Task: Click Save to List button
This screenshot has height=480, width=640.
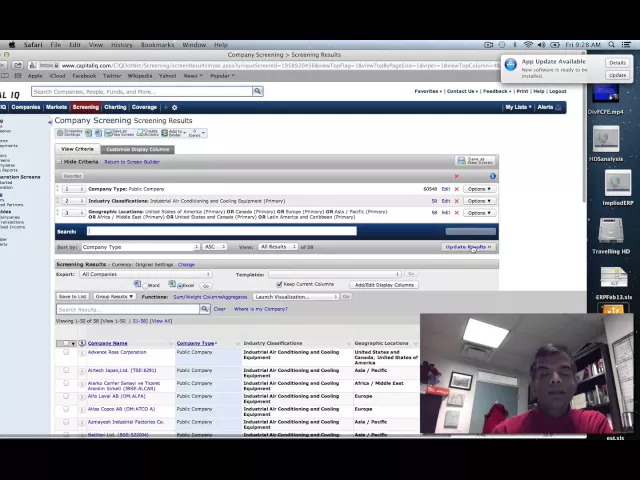Action: coord(72,296)
